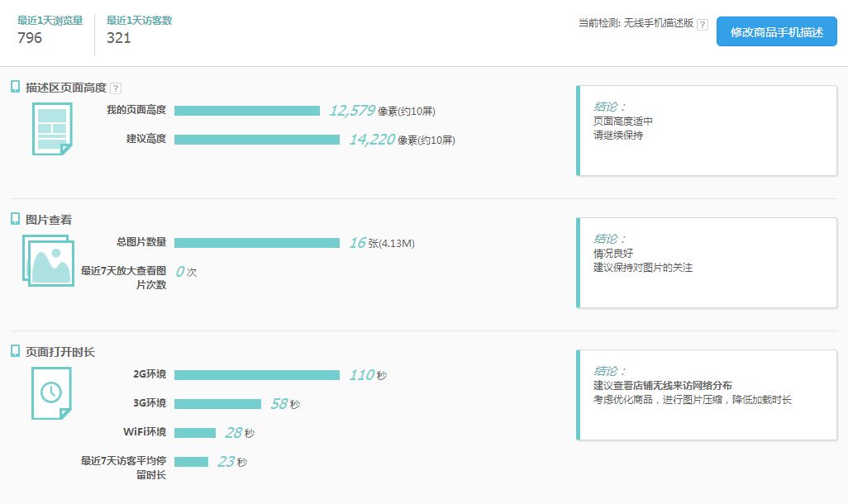The width and height of the screenshot is (848, 504).
Task: Click the 我的页面高度 progress bar
Action: [x=246, y=111]
